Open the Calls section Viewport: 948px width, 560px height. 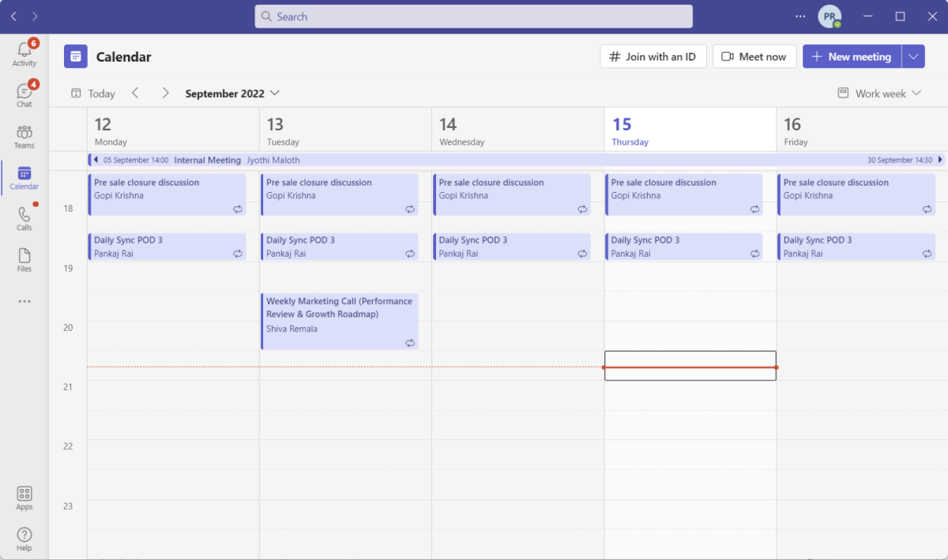[x=24, y=218]
